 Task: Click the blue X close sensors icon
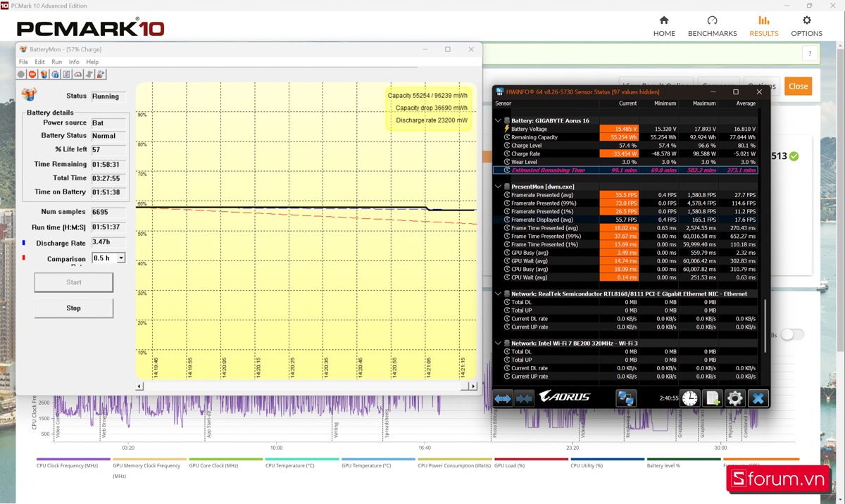[758, 398]
